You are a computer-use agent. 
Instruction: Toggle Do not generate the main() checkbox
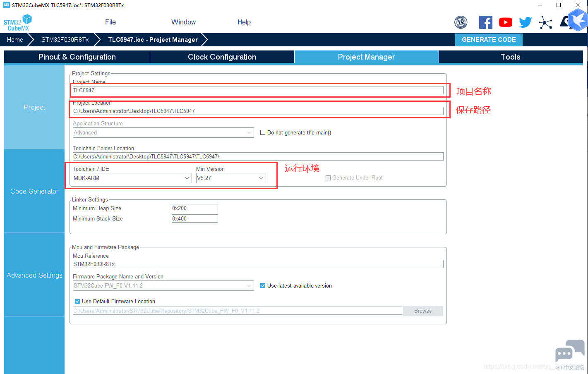pyautogui.click(x=263, y=132)
